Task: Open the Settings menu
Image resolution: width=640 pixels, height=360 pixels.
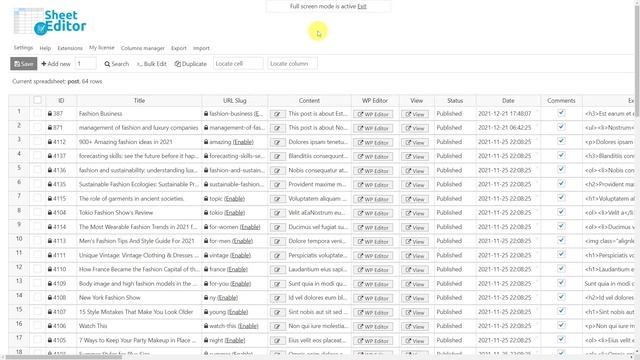Action: 23,48
